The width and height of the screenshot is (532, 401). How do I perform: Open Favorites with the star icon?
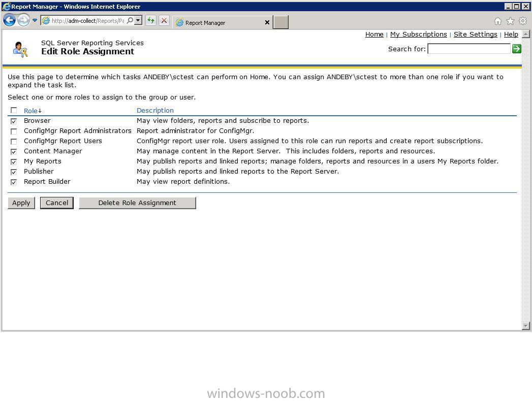[x=510, y=21]
